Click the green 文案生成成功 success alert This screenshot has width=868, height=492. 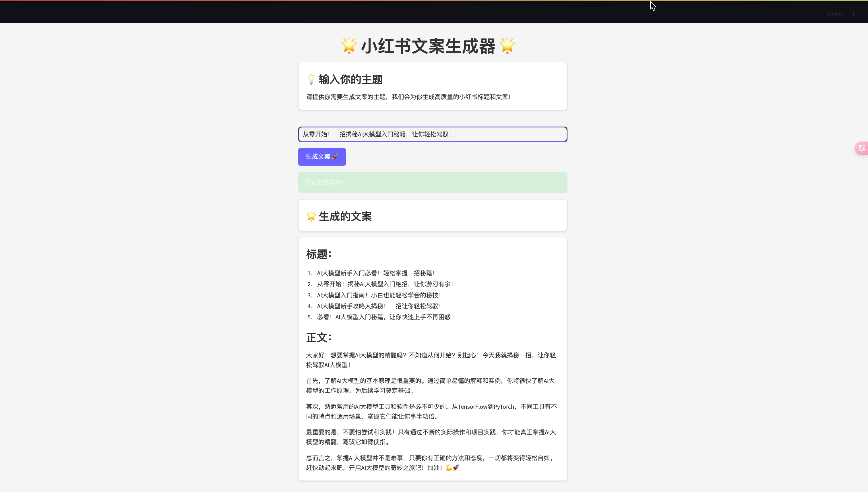click(433, 183)
